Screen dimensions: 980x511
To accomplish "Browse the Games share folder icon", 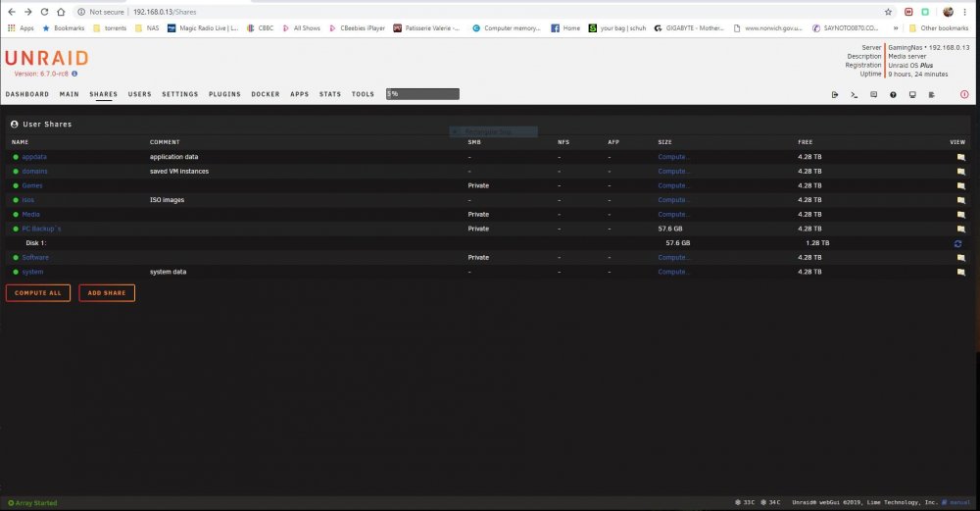I will 960,185.
